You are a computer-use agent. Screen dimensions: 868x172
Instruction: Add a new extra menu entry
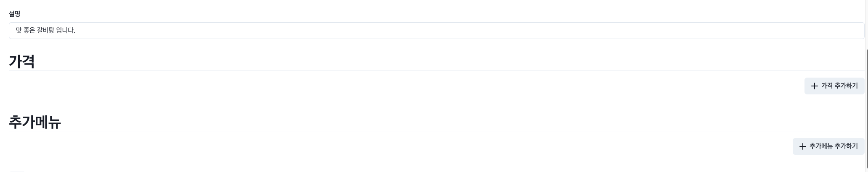pos(828,146)
